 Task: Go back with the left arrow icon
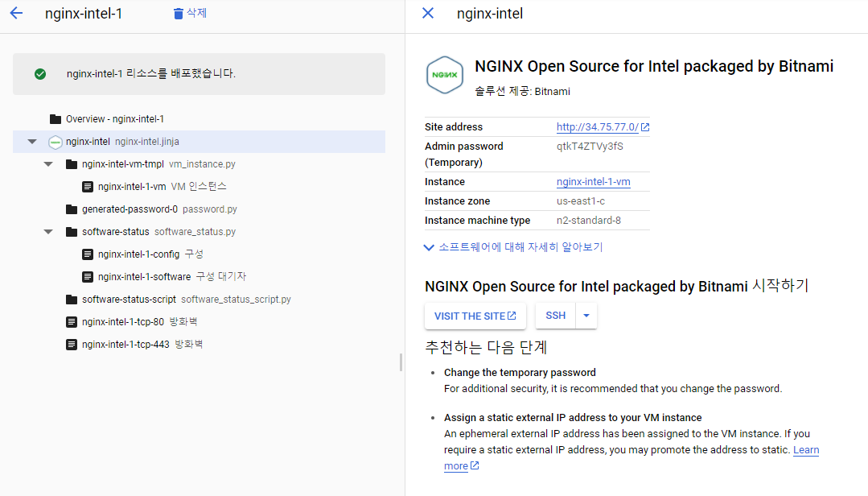(x=17, y=14)
